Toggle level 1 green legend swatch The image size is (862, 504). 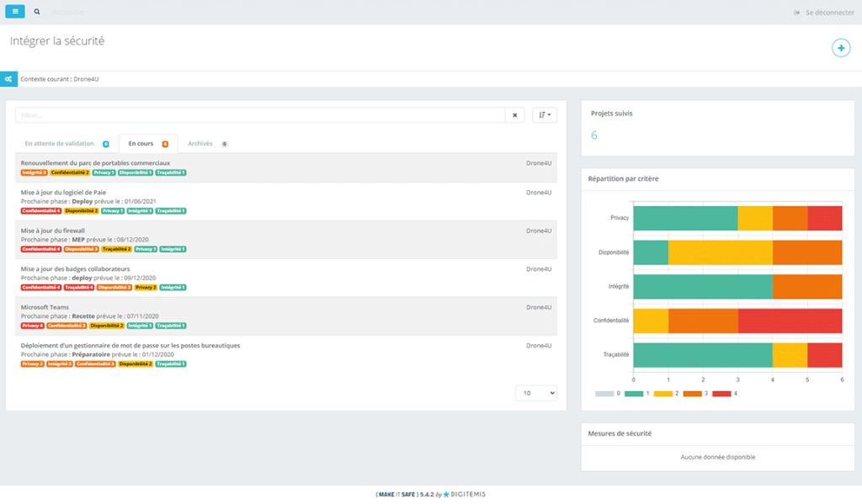coord(634,393)
